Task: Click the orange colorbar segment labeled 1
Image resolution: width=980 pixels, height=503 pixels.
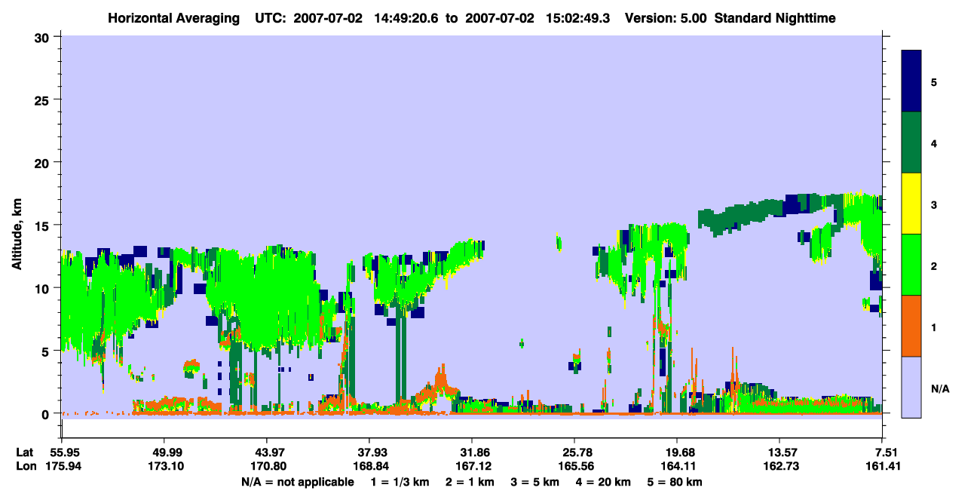Action: [911, 326]
